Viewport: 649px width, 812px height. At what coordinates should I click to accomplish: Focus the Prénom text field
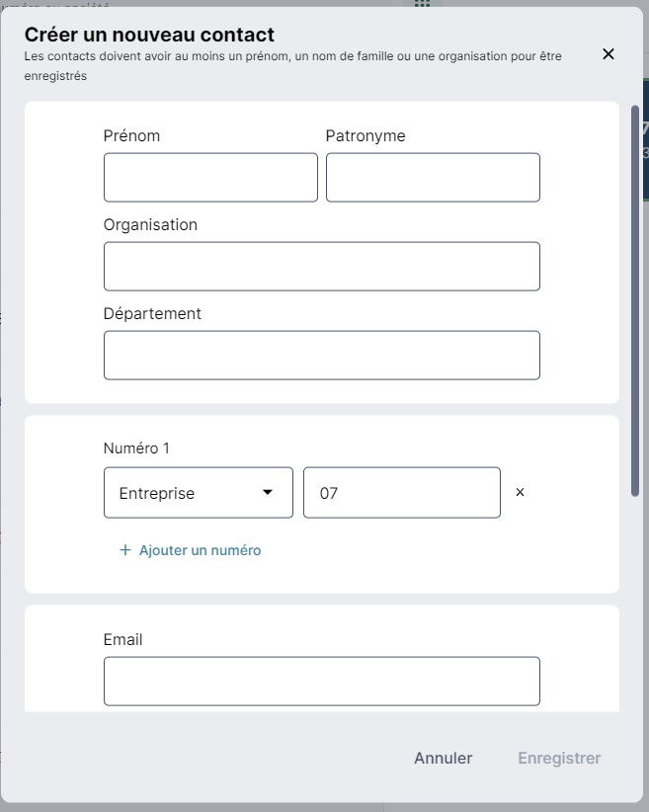(x=210, y=177)
